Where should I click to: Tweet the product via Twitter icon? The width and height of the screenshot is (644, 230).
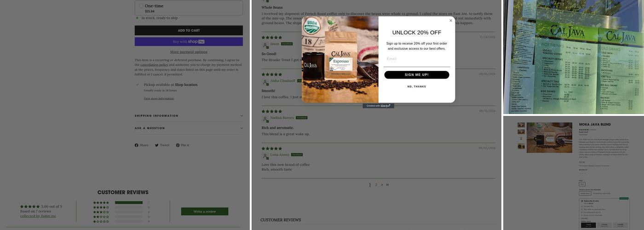tap(162, 145)
